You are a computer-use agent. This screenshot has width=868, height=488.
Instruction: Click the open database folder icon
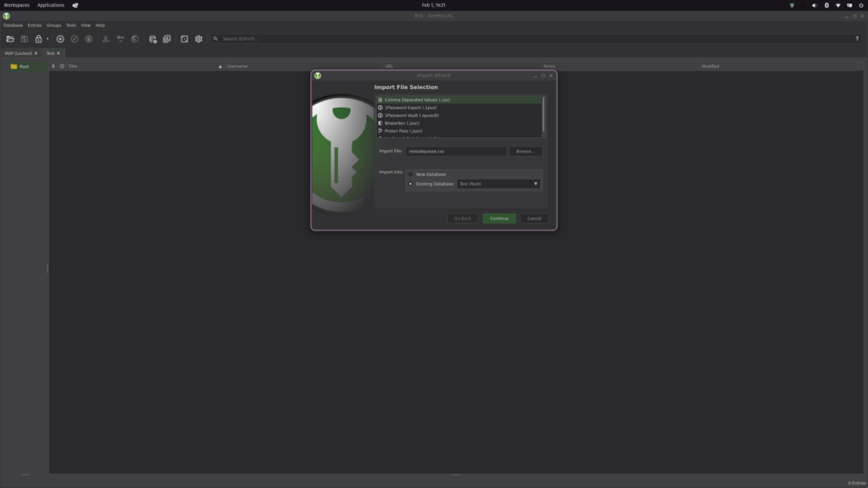tap(10, 39)
